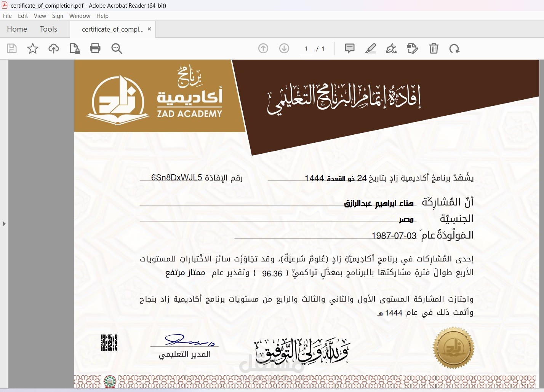Switch to the Home tab

tap(17, 29)
